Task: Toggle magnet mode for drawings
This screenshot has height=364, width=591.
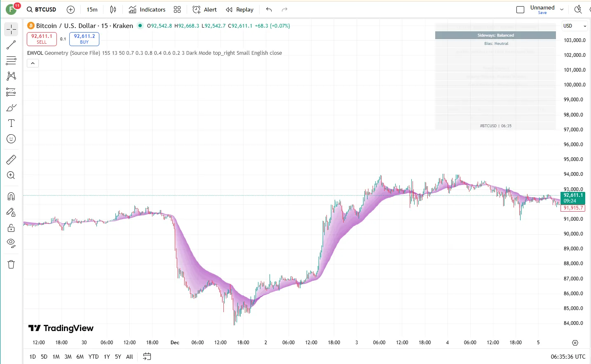Action: pyautogui.click(x=11, y=196)
